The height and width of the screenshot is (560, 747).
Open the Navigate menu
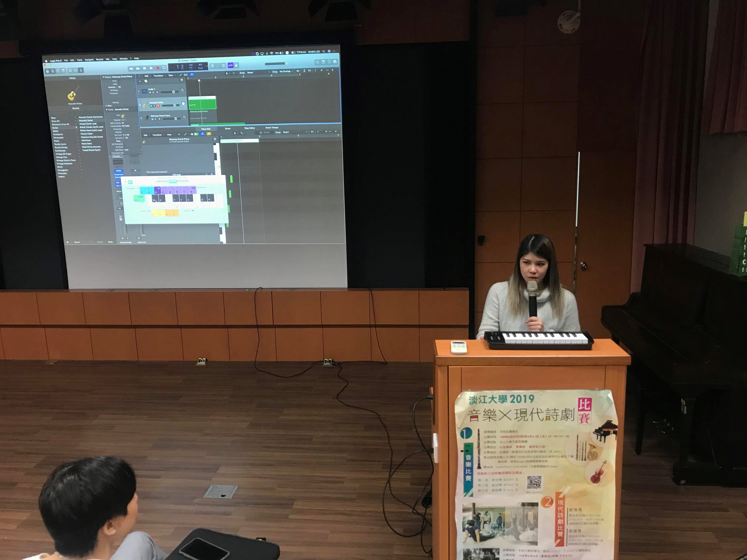coord(89,60)
